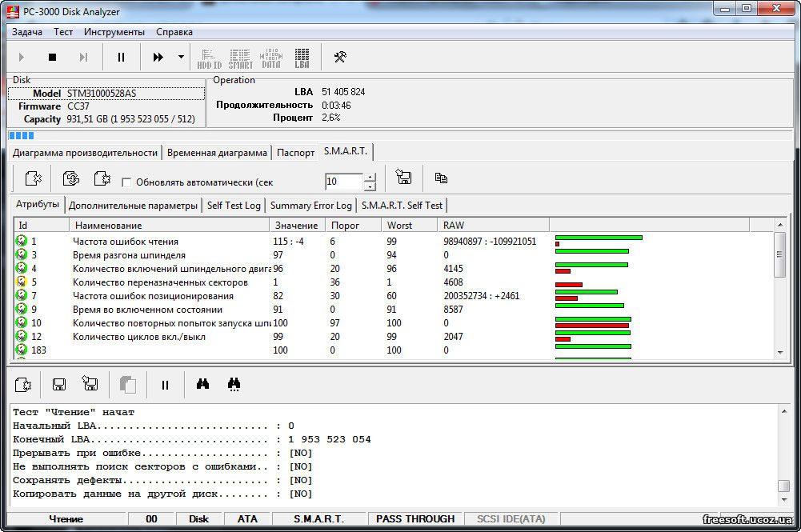Select row Время разгона шпинделя
801x532 pixels.
pyautogui.click(x=394, y=254)
